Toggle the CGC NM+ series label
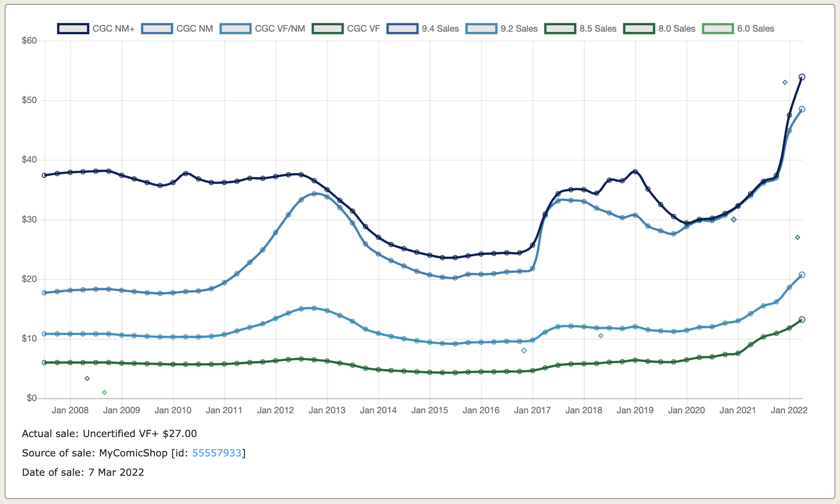The image size is (840, 504). (114, 29)
